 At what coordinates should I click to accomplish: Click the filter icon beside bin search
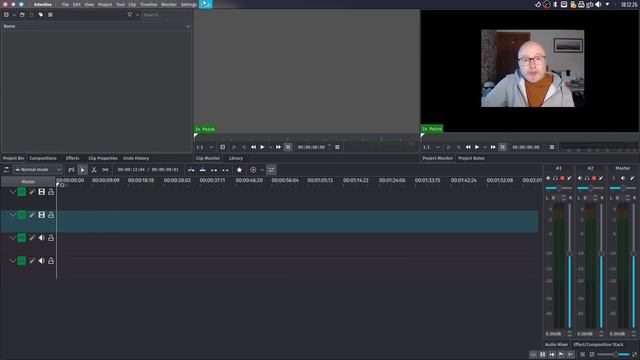click(130, 15)
